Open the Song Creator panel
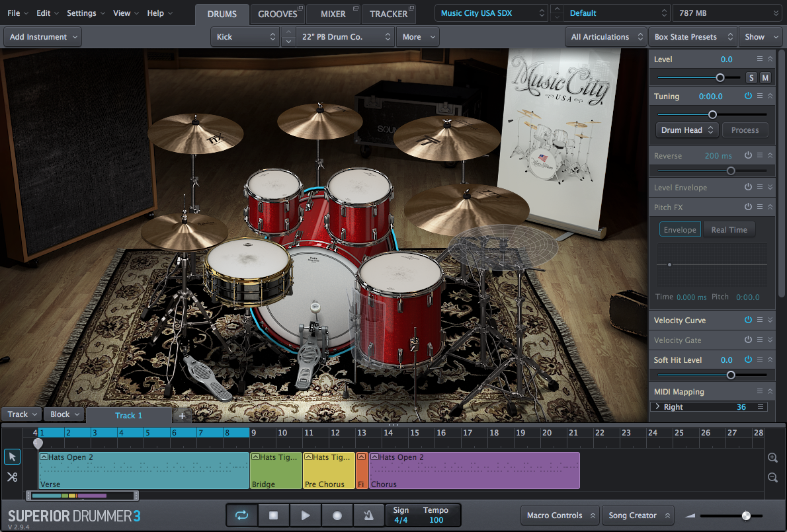Image resolution: width=787 pixels, height=532 pixels. coord(638,515)
